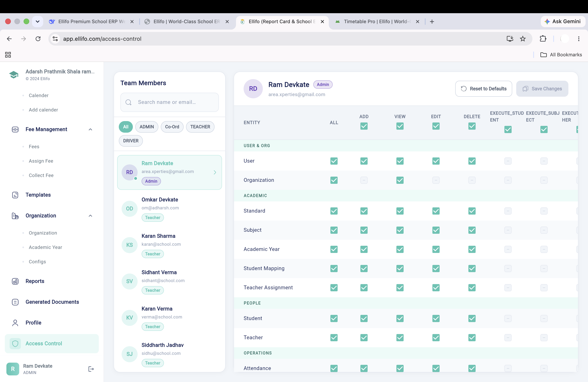Open the apps grid icon in bookmarks bar
The image size is (588, 382).
tap(8, 55)
